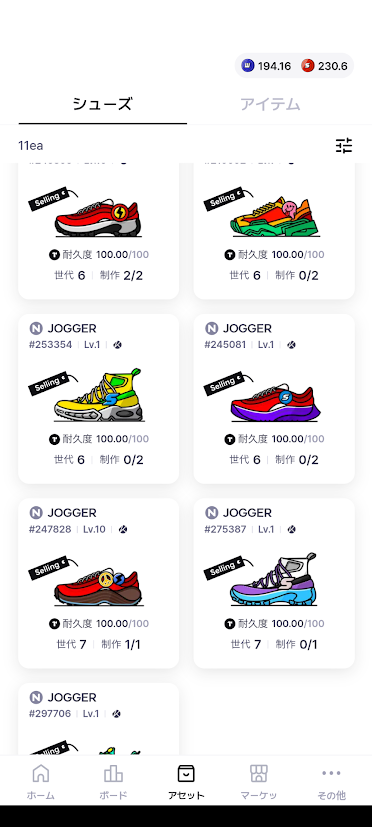Open JOGGER #253354 yellow shoe card
This screenshot has height=827, width=372.
(99, 399)
